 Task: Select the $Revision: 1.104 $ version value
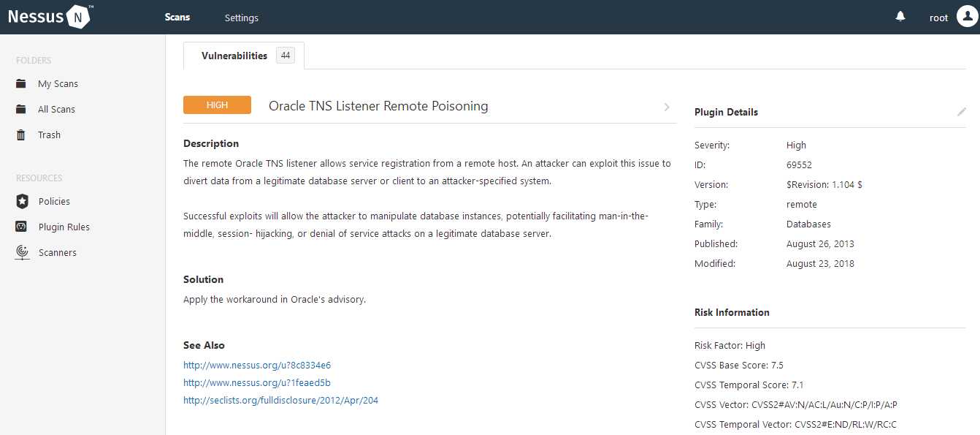point(824,185)
